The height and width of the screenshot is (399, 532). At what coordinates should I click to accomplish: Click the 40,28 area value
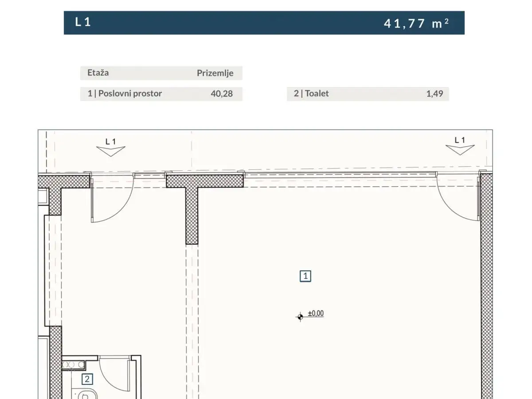222,94
